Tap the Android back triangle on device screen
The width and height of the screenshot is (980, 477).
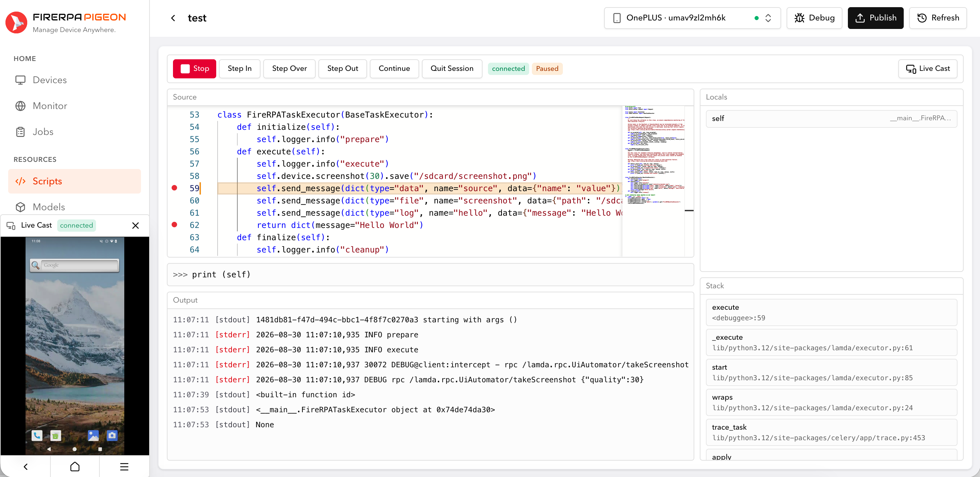coord(49,449)
